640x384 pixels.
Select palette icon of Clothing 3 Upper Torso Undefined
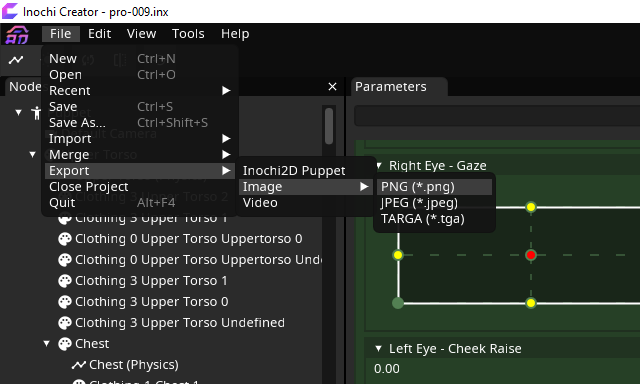[64, 323]
